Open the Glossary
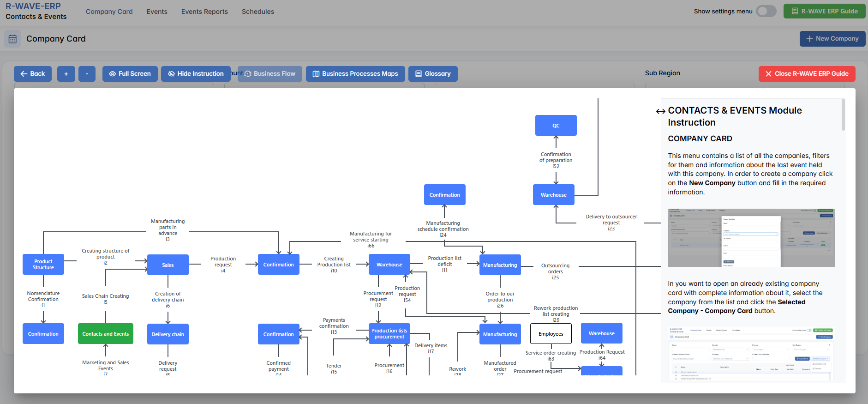 pyautogui.click(x=432, y=74)
